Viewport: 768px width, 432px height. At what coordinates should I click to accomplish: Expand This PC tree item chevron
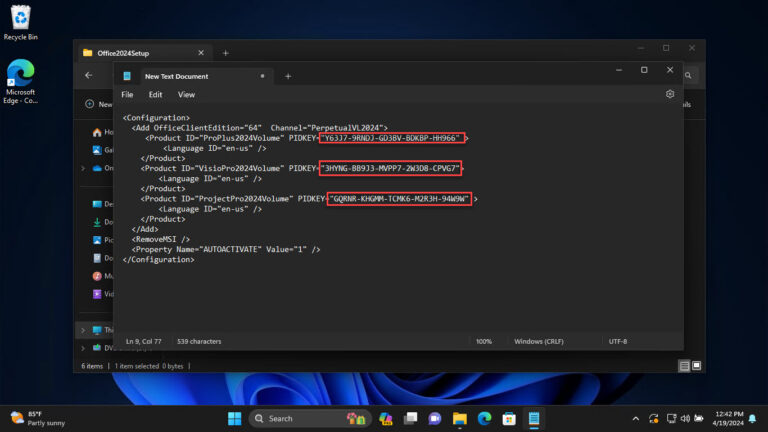(x=83, y=329)
